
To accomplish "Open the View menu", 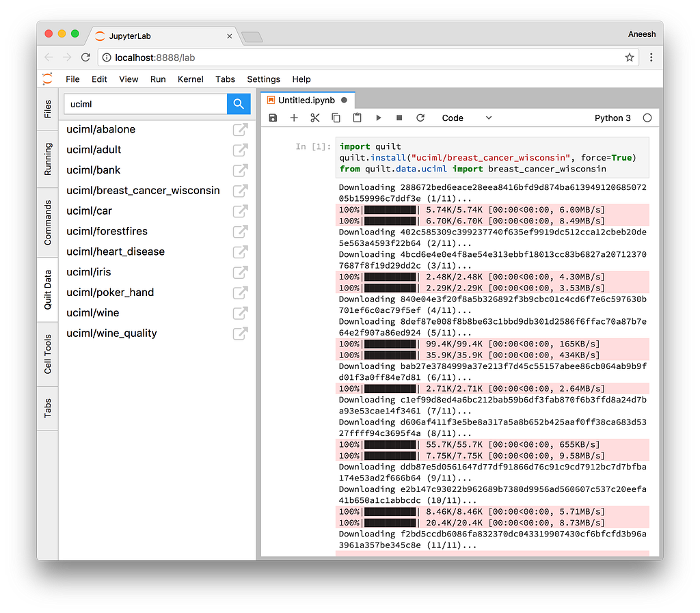I will [x=129, y=79].
